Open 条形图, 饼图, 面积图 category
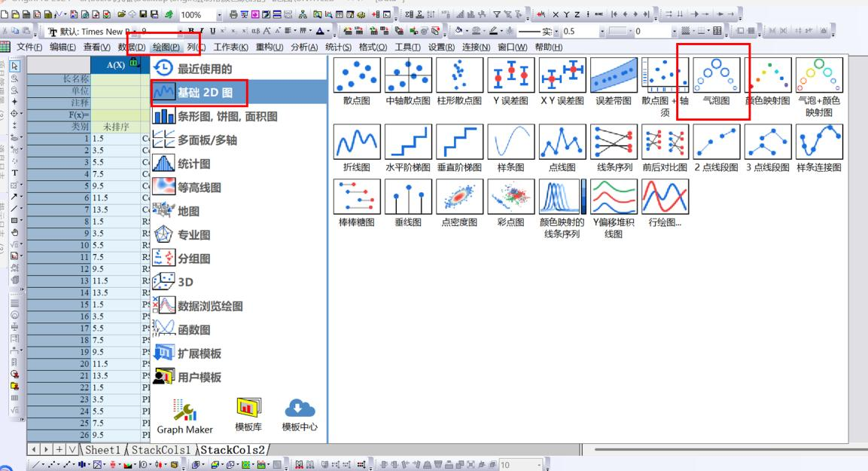The height and width of the screenshot is (471, 868). (x=238, y=116)
